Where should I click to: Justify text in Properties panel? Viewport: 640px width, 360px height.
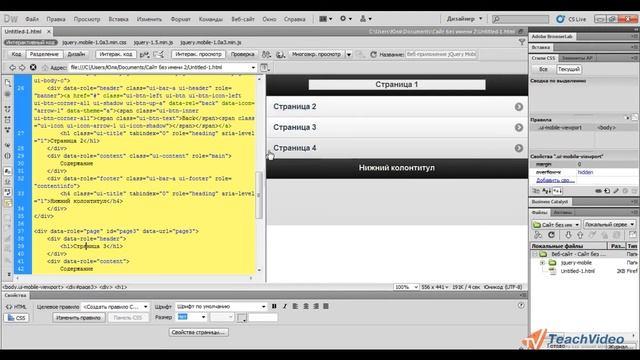pyautogui.click(x=326, y=306)
